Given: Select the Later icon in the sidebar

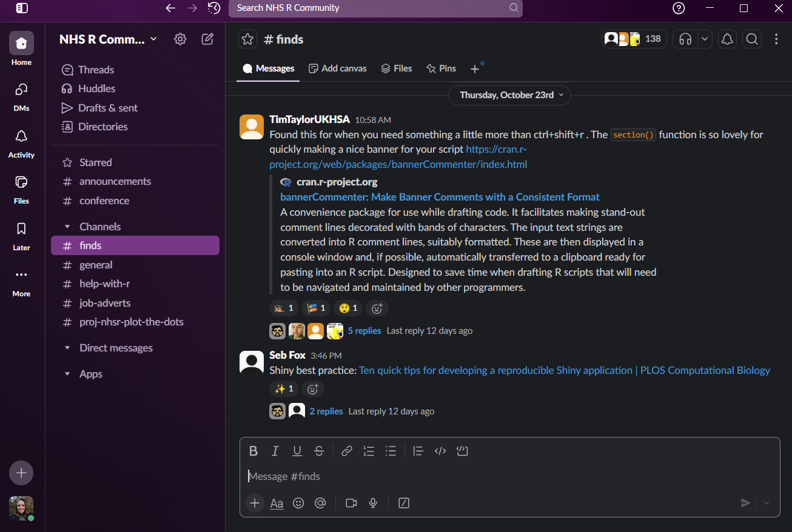Looking at the screenshot, I should 21,236.
